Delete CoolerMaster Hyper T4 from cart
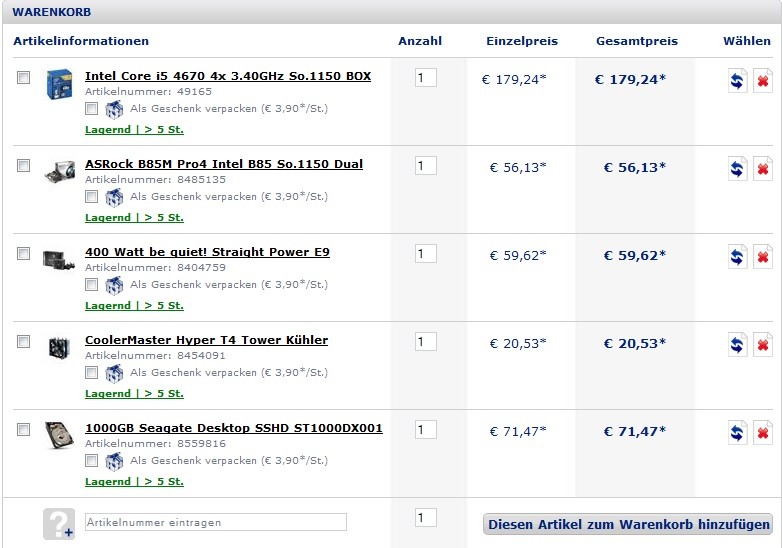 (x=763, y=345)
